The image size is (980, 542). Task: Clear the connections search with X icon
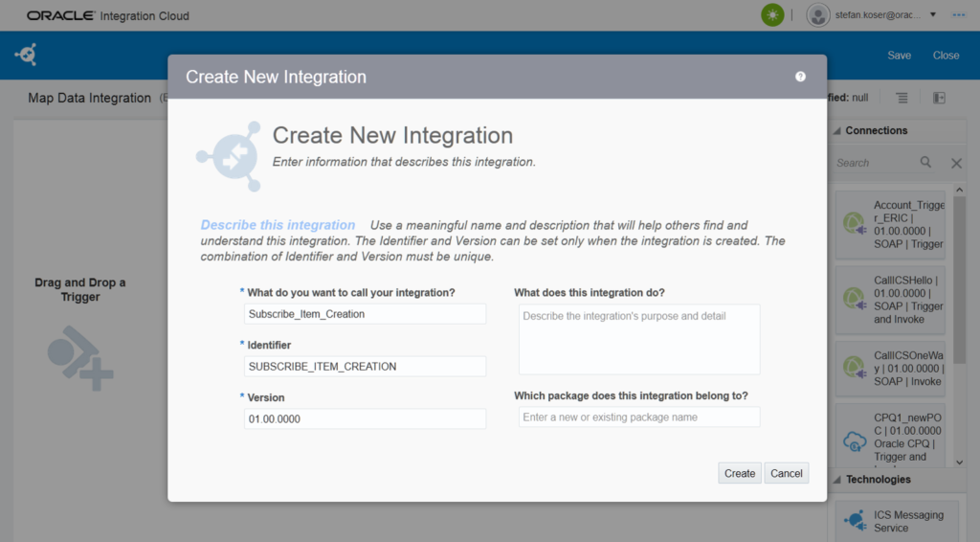pyautogui.click(x=956, y=163)
